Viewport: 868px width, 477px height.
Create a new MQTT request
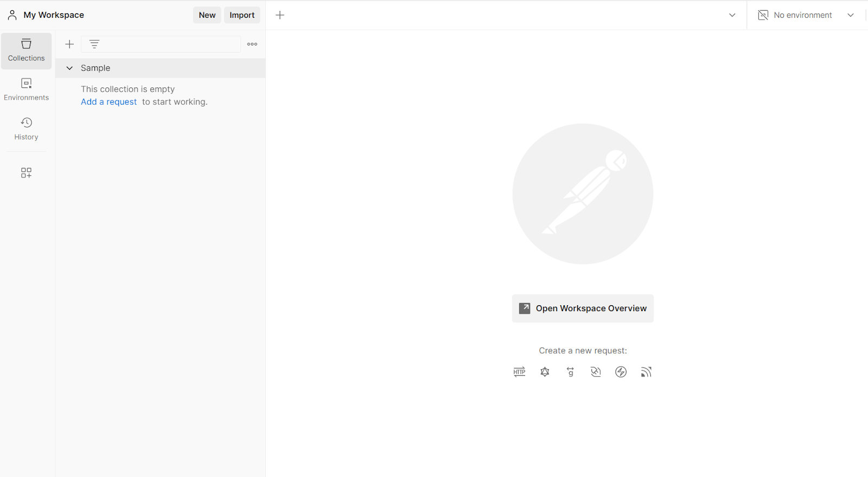(646, 372)
